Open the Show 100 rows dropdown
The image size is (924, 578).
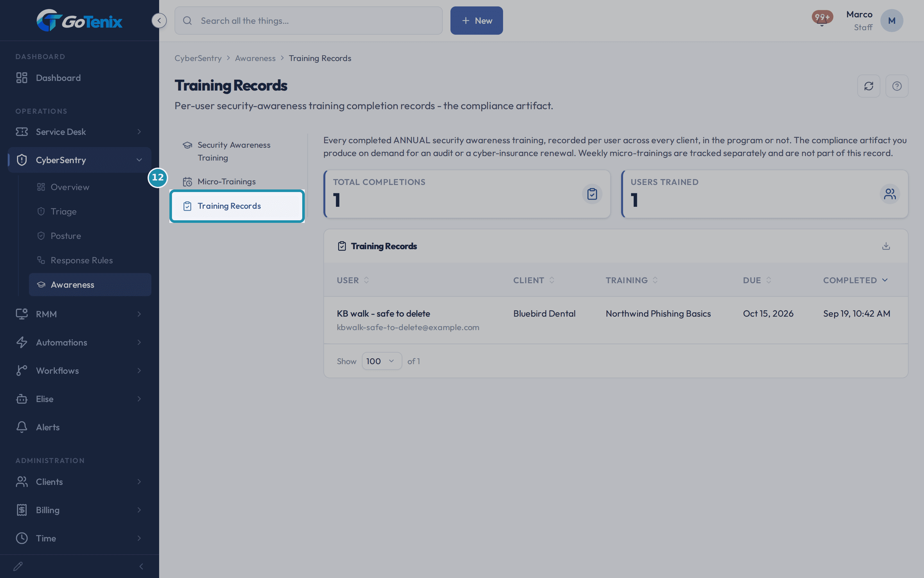tap(381, 361)
